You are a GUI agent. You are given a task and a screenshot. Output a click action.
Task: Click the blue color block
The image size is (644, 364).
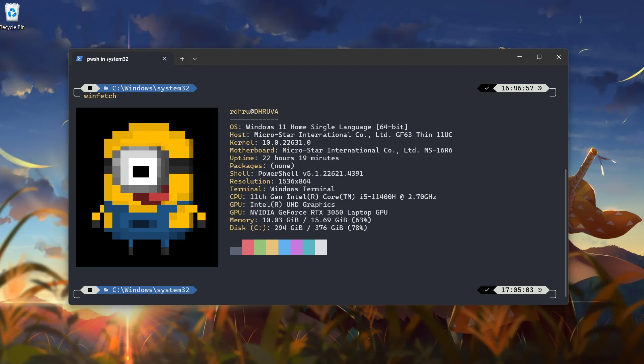coord(285,247)
